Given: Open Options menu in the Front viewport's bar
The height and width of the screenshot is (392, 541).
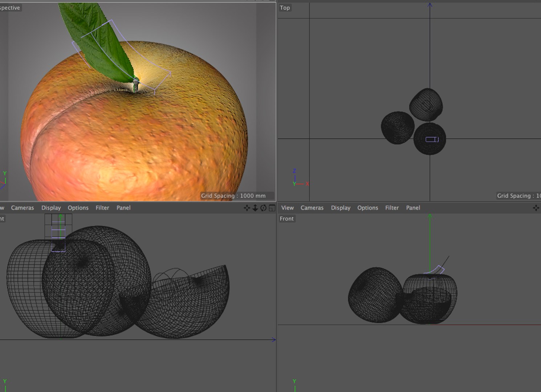Looking at the screenshot, I should (368, 208).
